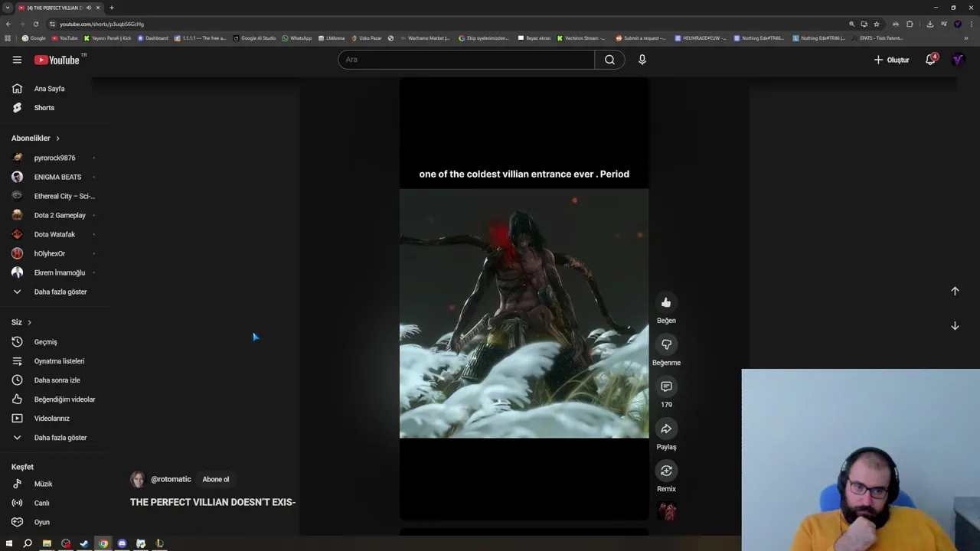Open Discord from taskbar
Viewport: 980px width, 551px height.
click(x=122, y=543)
